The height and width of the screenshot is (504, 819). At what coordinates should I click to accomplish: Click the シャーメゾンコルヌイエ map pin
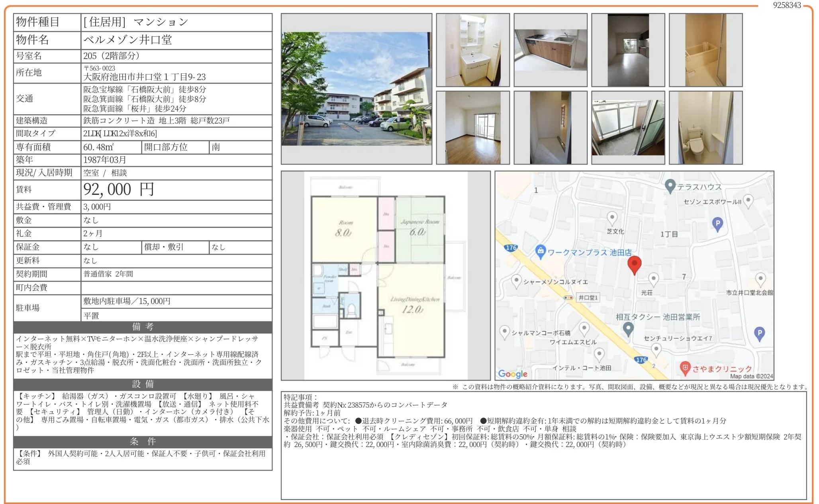pos(517,280)
